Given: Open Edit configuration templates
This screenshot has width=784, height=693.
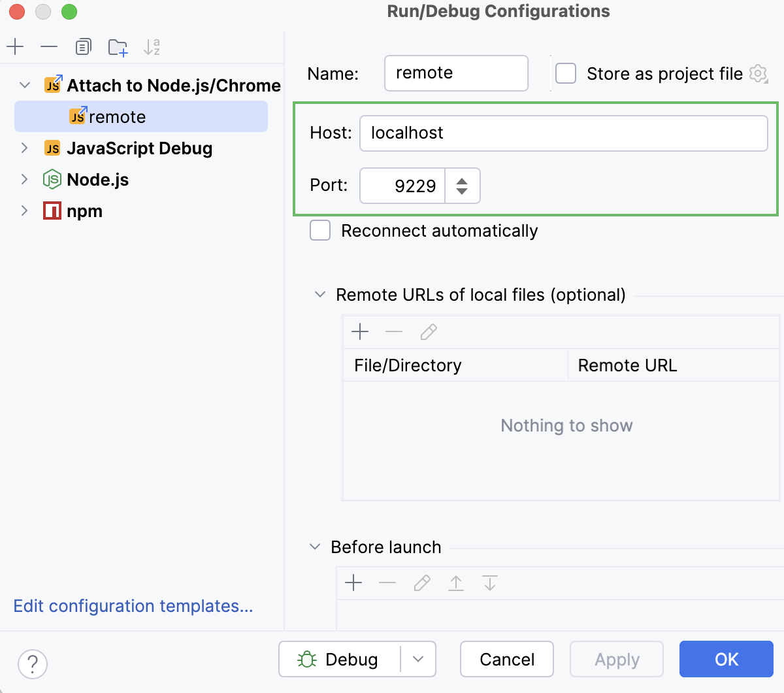Looking at the screenshot, I should (x=133, y=606).
